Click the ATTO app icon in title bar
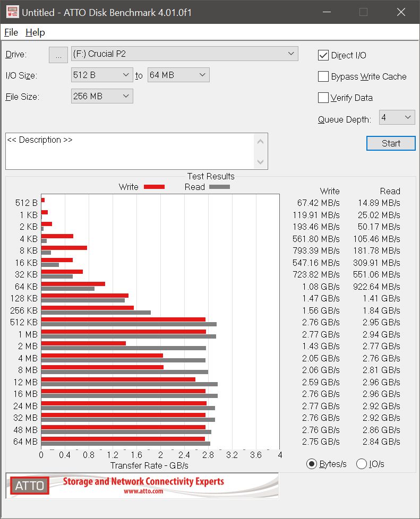This screenshot has height=519, width=420. pos(12,12)
